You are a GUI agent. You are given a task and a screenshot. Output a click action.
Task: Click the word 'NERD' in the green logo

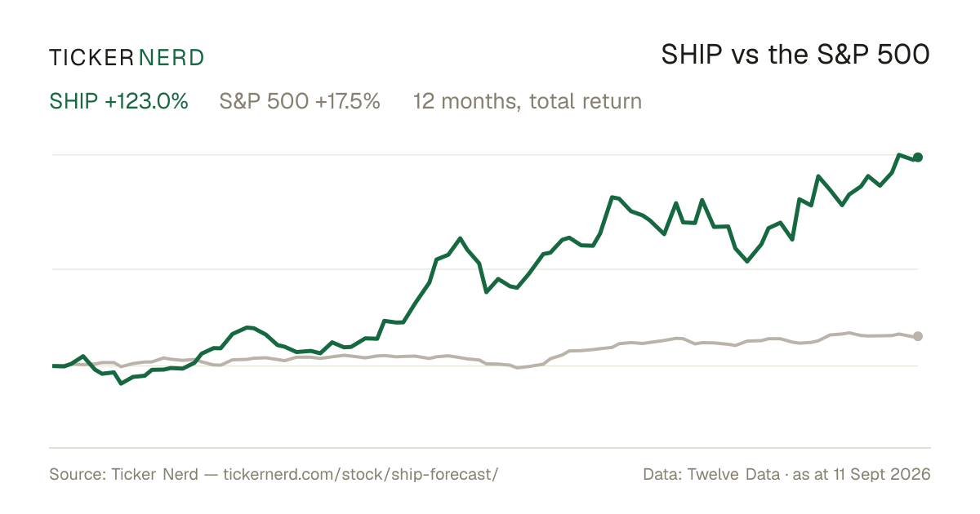[171, 57]
